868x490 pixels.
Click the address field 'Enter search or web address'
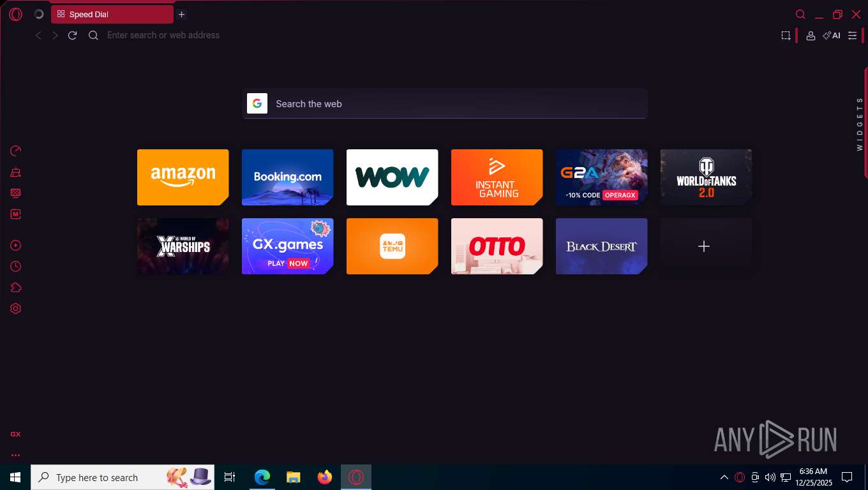click(x=163, y=35)
